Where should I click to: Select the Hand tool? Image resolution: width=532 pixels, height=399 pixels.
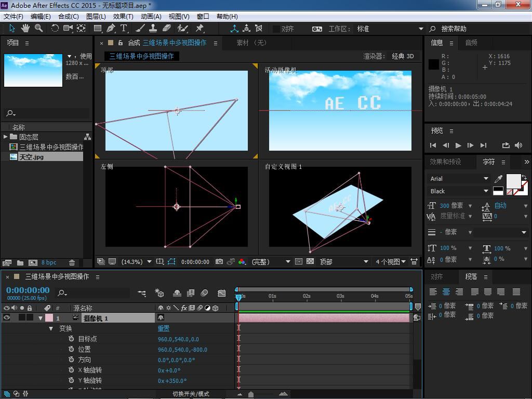click(x=25, y=29)
